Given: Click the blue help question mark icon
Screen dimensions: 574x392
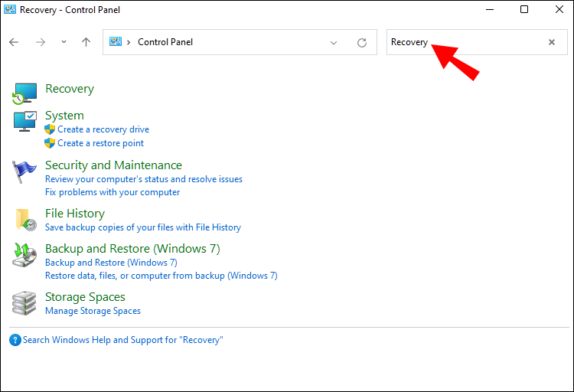Looking at the screenshot, I should click(15, 340).
